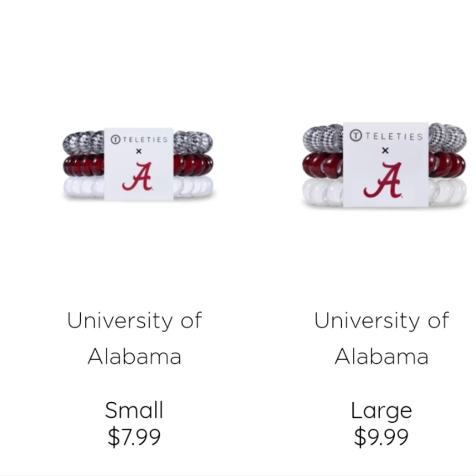Click the crimson Alabama A logo, small pack
Screen dimensions: 476x476
138,176
